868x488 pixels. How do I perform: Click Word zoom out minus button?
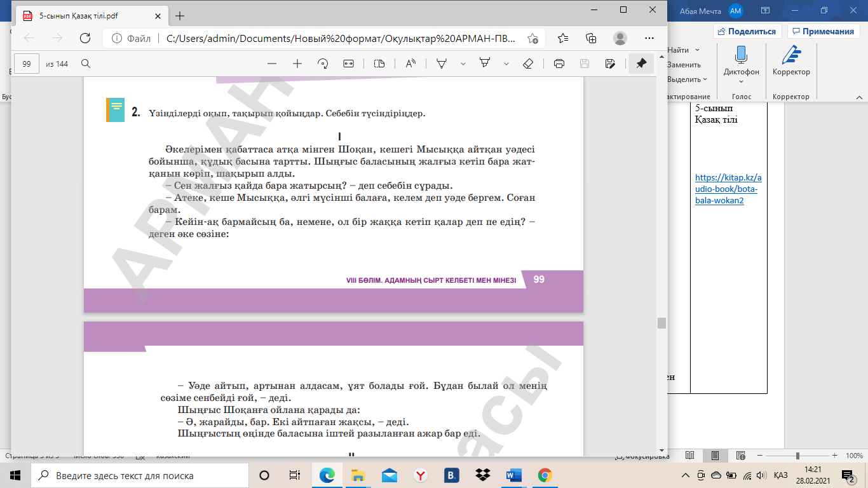click(x=759, y=456)
